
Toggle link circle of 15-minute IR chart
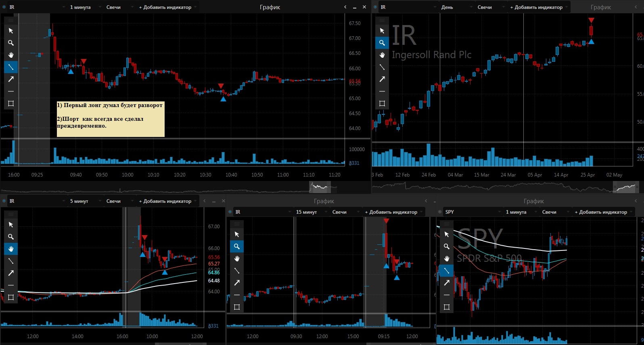coord(230,212)
